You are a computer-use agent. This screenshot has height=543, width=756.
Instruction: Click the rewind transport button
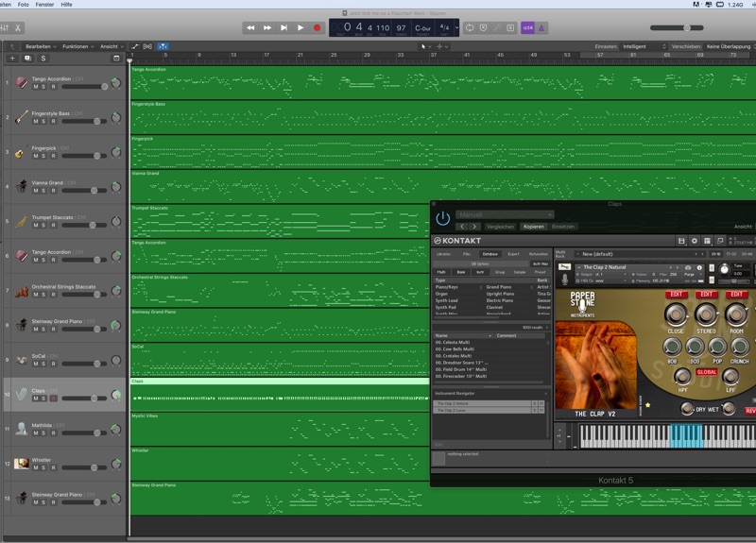point(250,28)
